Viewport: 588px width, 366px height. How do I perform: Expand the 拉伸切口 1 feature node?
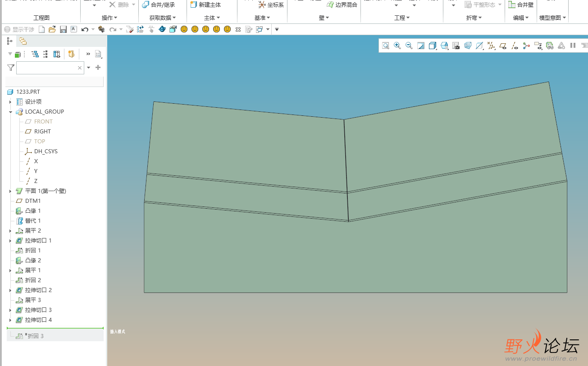pos(10,241)
